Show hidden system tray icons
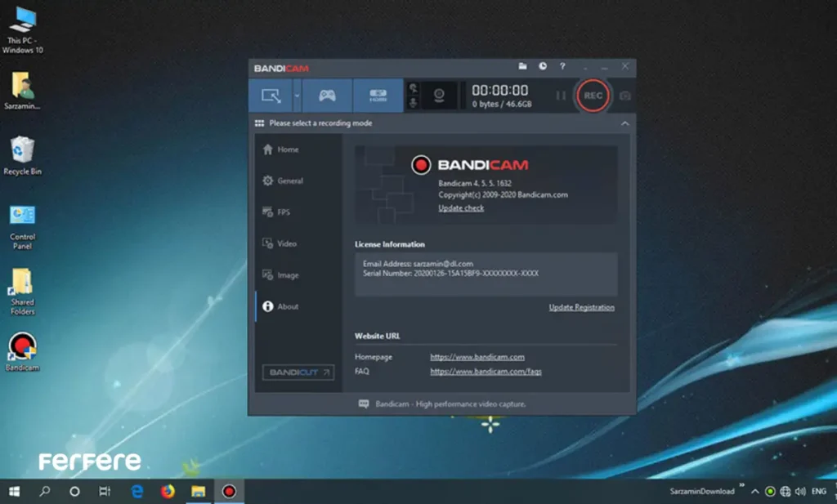The width and height of the screenshot is (837, 504). pos(754,491)
